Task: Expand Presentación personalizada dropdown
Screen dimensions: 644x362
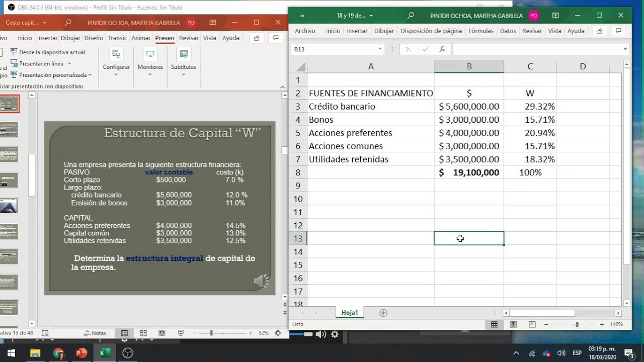Action: point(90,75)
